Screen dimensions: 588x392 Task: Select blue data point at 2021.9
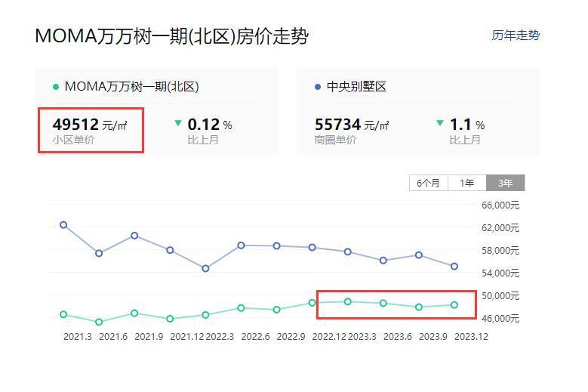[x=134, y=236]
